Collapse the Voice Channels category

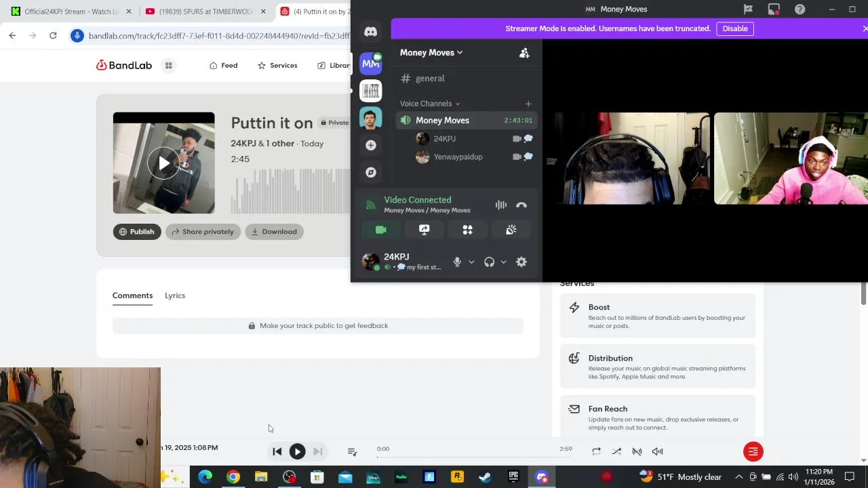(x=430, y=104)
